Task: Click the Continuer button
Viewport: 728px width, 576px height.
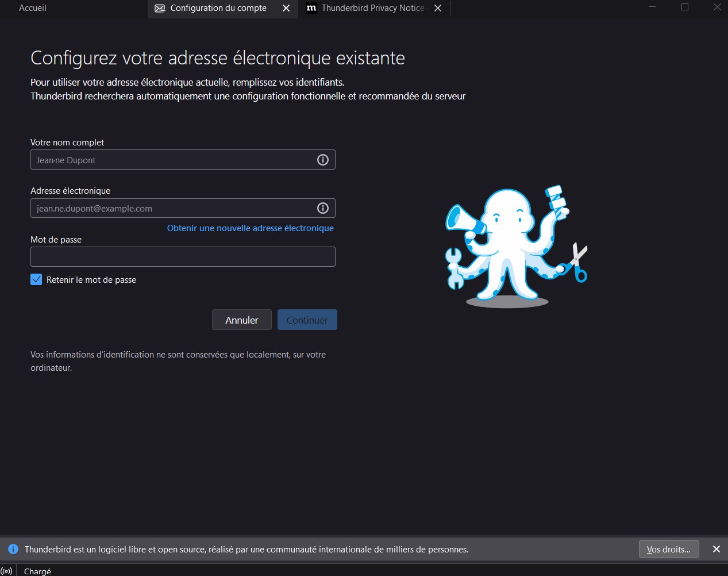Action: click(x=307, y=320)
